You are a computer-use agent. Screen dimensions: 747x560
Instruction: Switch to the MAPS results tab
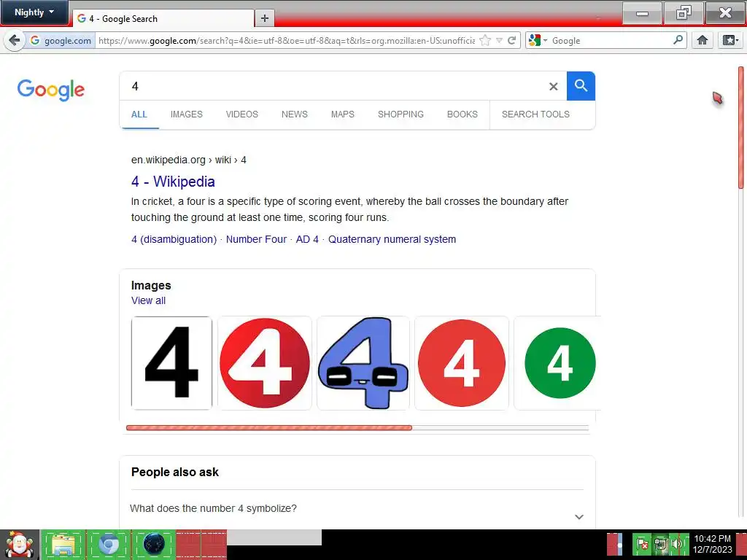tap(343, 114)
